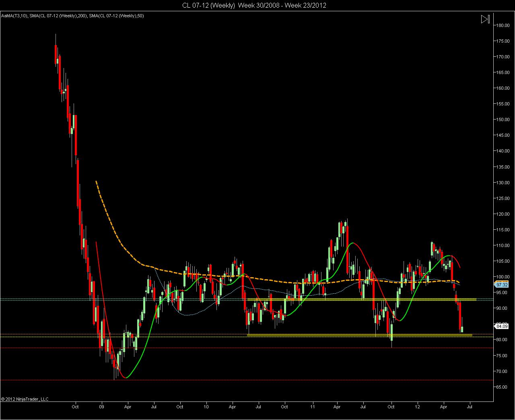Click the 135.00 price axis label
515x420 pixels.
502,167
